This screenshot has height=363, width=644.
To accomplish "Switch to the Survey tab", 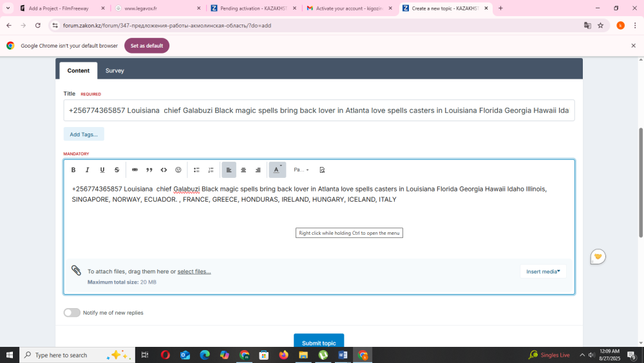I will [115, 71].
